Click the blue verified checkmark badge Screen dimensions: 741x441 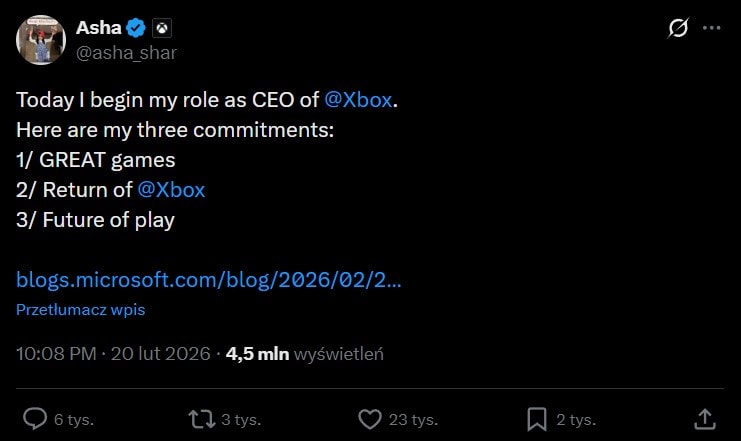[x=138, y=29]
